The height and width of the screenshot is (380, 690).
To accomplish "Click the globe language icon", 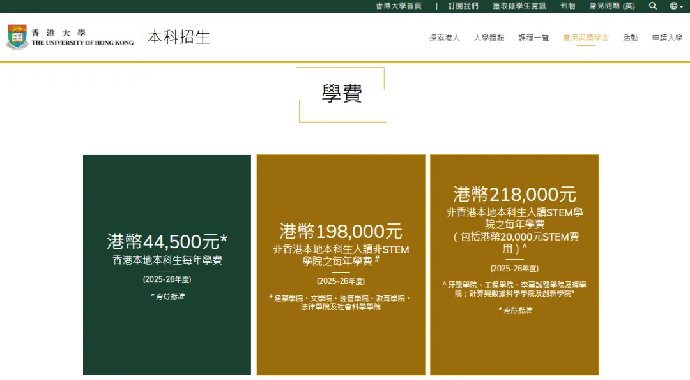I will point(673,6).
